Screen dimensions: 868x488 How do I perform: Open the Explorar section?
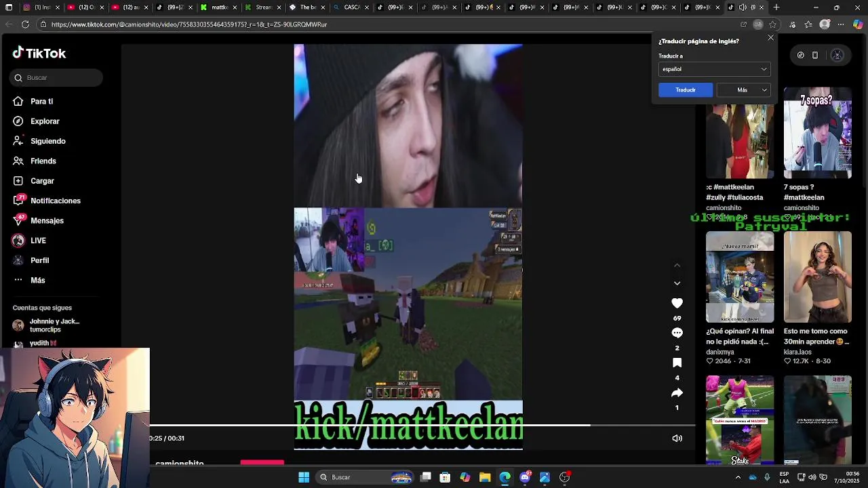pyautogui.click(x=45, y=121)
